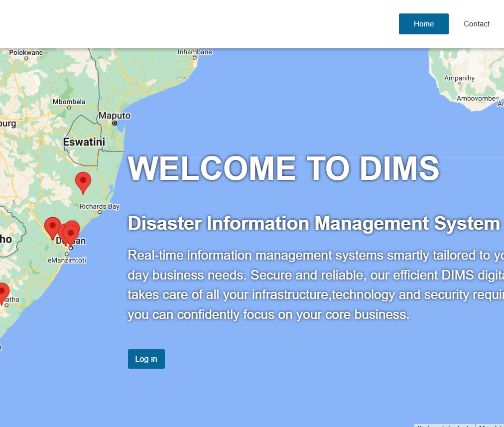
Task: Click the WELCOME TO DIMS heading
Action: (284, 168)
